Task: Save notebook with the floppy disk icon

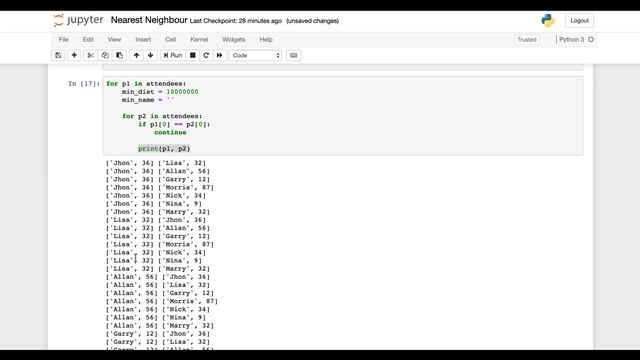Action: [x=58, y=55]
